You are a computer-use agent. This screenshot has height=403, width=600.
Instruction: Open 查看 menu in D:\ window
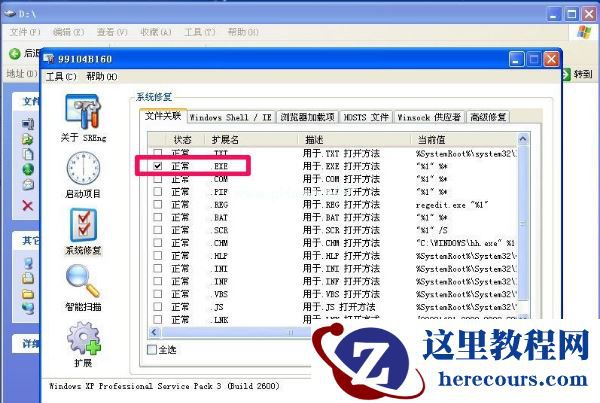(112, 32)
